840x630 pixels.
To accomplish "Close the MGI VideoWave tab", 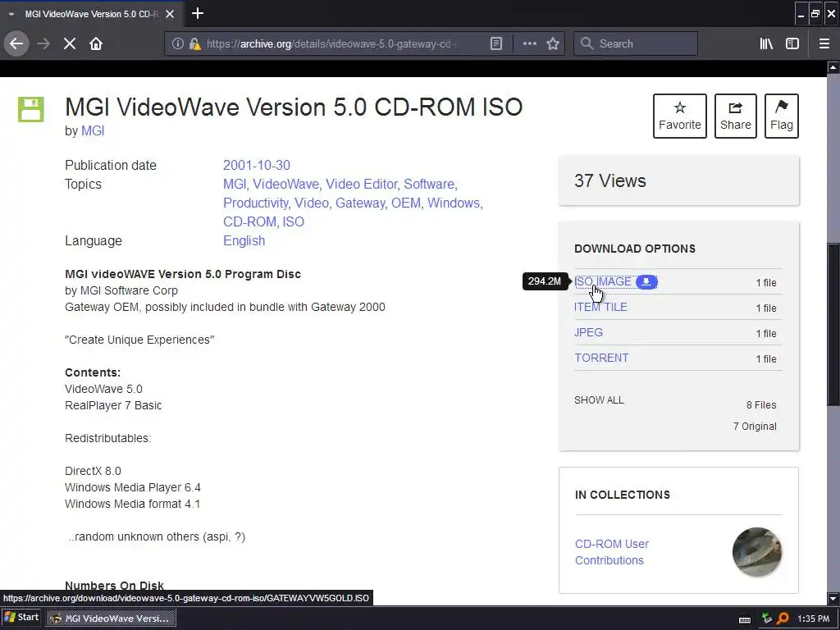I will point(169,14).
